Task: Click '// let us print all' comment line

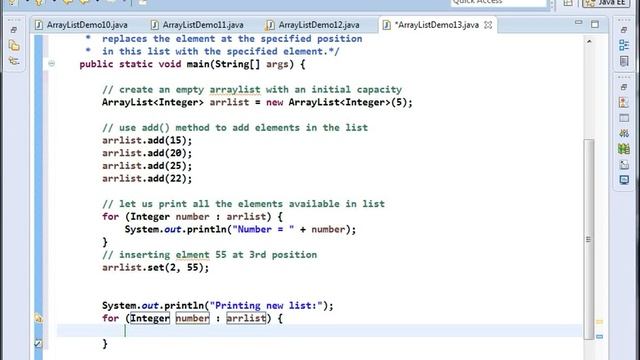Action: (x=243, y=204)
